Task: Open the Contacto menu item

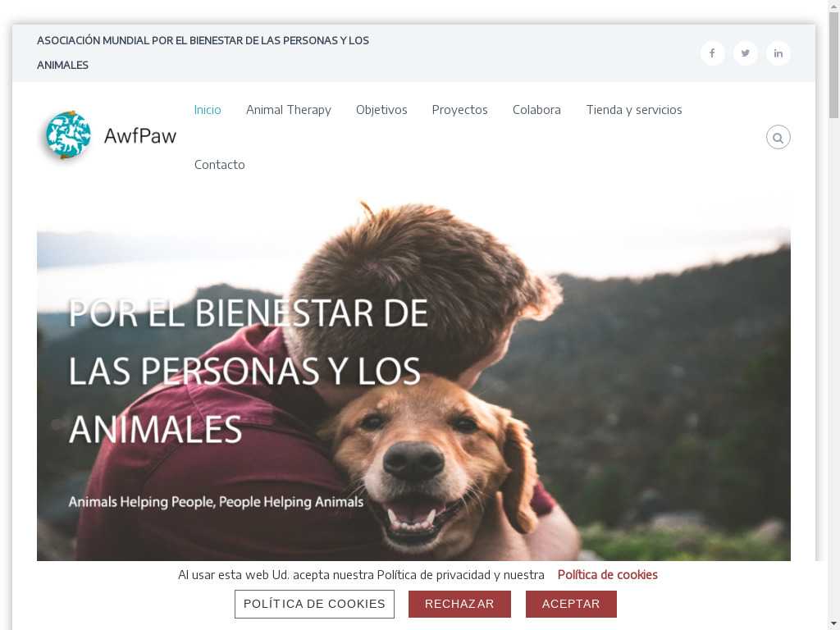Action: [219, 164]
